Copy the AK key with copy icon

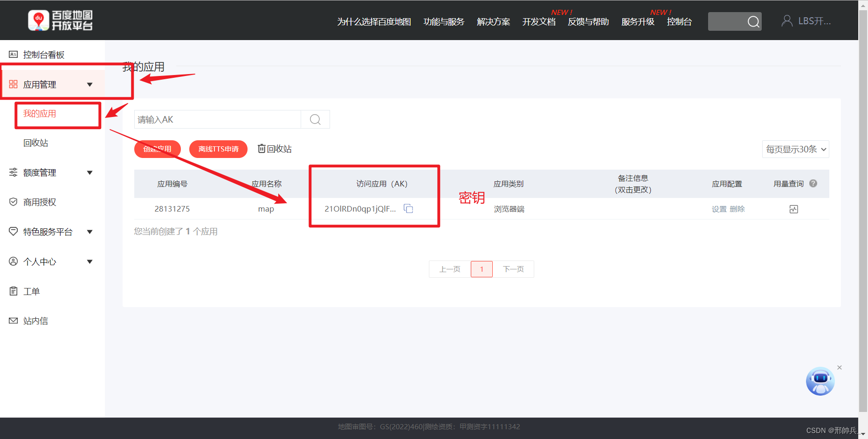point(408,208)
